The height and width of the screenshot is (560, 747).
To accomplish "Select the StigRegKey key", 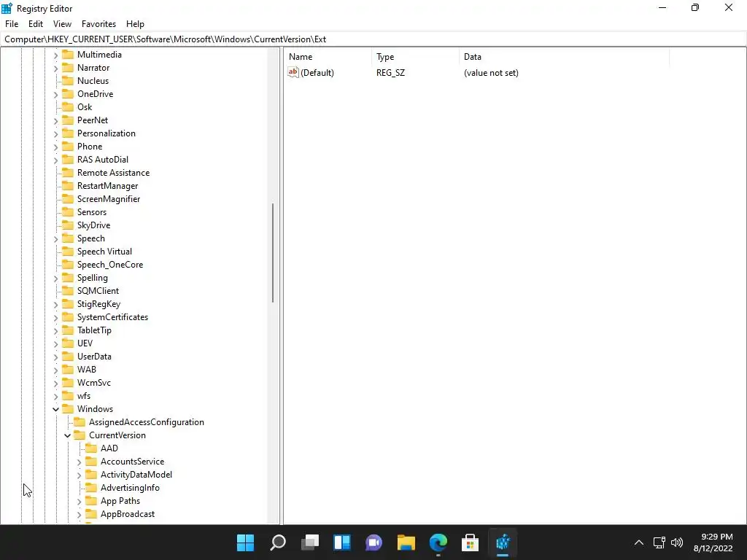I will [x=98, y=304].
